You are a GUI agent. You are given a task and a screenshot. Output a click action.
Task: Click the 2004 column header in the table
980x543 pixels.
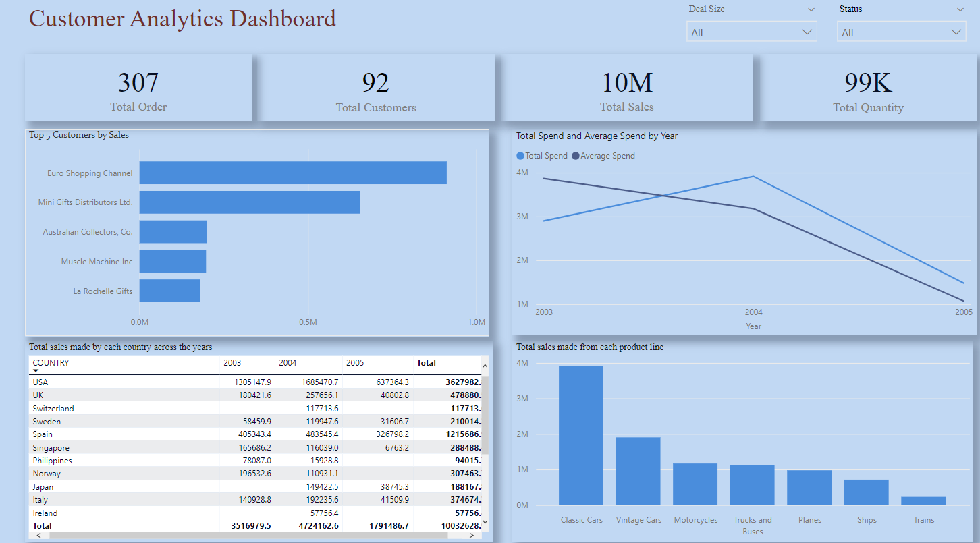click(288, 363)
